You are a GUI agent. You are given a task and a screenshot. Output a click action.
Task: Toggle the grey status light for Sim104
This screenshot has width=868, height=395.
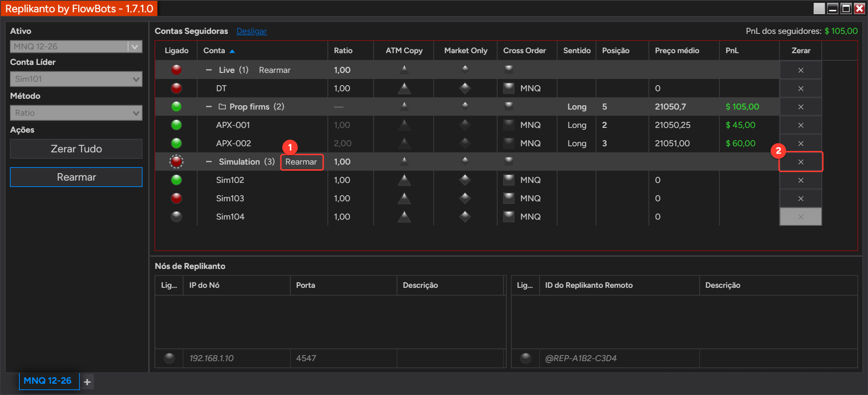(x=176, y=216)
